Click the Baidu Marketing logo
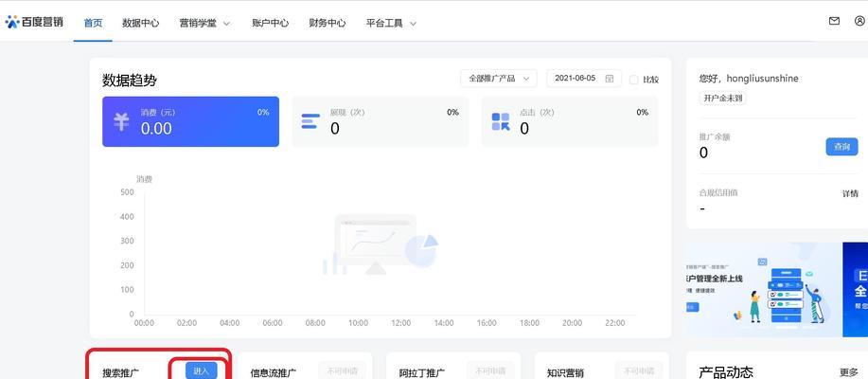 point(34,22)
